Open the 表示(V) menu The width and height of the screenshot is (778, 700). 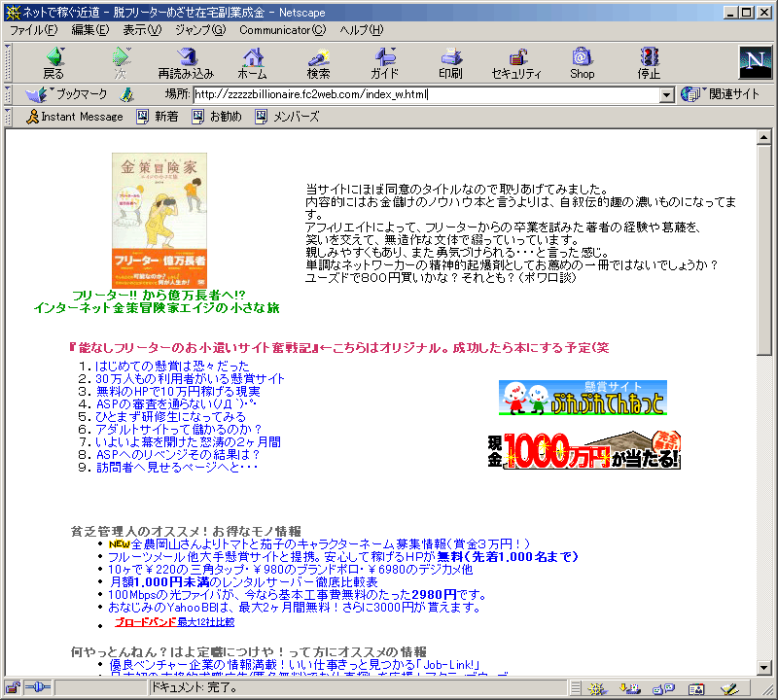pos(142,30)
